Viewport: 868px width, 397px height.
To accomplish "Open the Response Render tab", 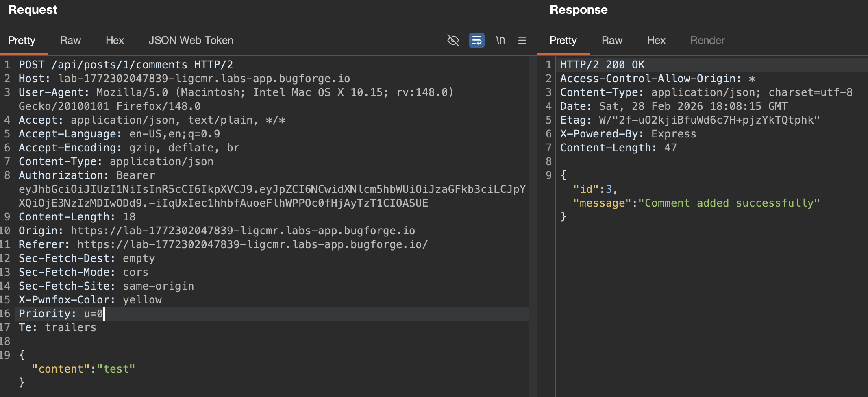I will coord(707,40).
